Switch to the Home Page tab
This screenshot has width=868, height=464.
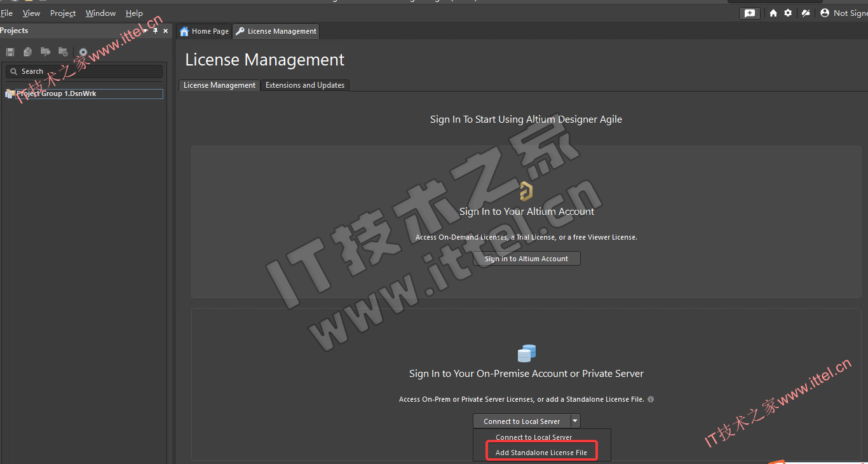point(205,31)
